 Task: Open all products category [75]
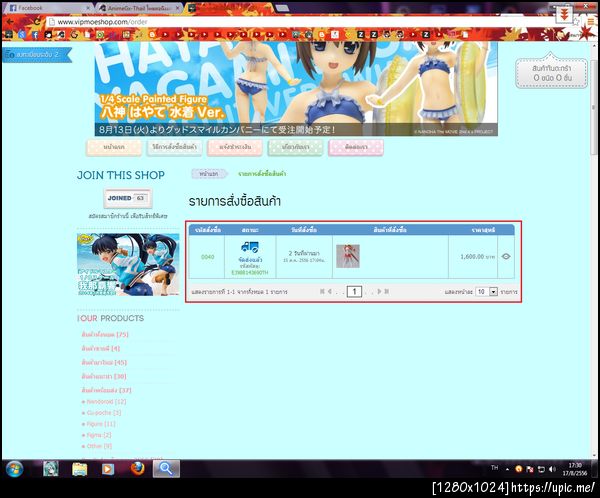click(x=105, y=335)
